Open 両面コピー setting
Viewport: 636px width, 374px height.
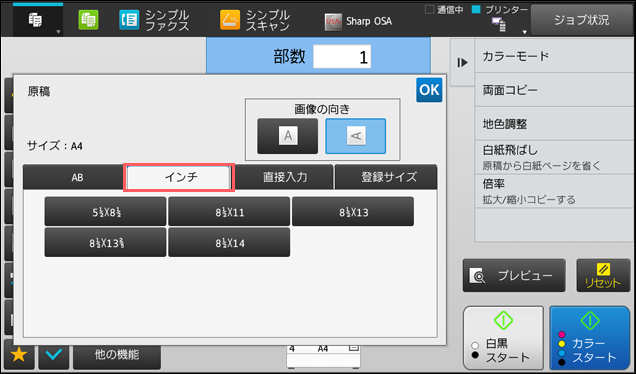pyautogui.click(x=554, y=90)
